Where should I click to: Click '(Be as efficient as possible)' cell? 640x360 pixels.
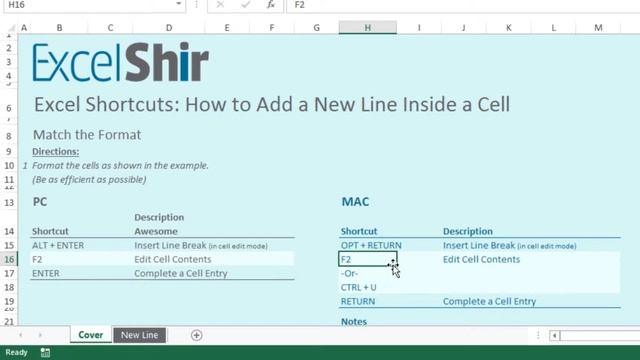click(x=89, y=180)
